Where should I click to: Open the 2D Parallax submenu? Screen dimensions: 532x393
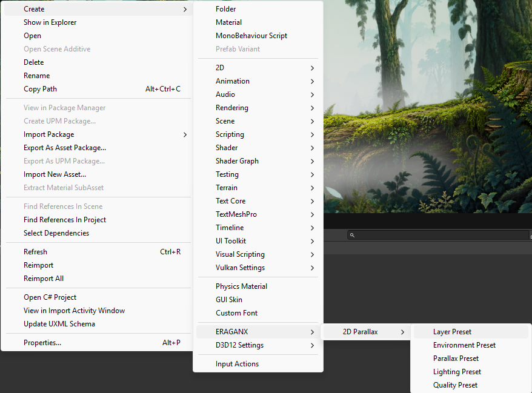366,332
